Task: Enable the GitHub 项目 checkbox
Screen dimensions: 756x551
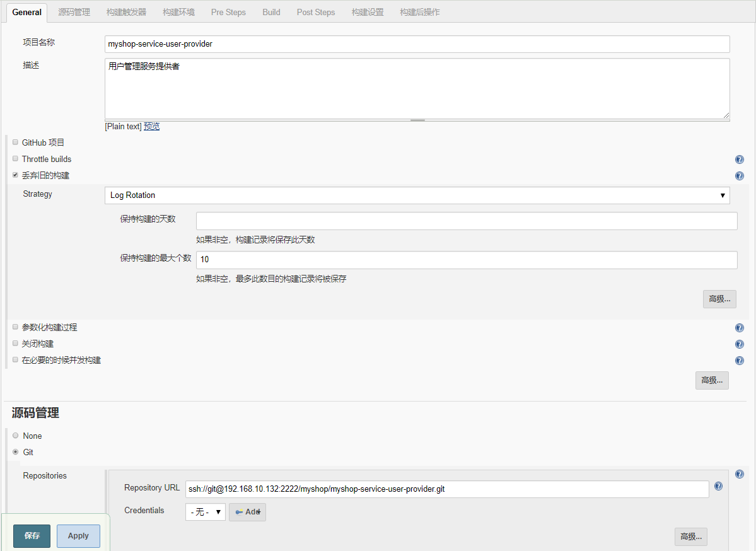Action: (15, 142)
